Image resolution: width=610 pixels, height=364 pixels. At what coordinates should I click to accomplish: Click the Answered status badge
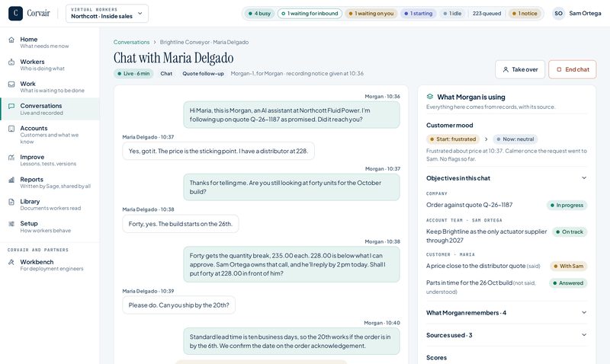click(568, 283)
